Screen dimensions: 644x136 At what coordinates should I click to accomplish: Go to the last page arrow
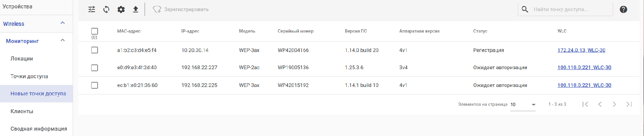pyautogui.click(x=629, y=104)
